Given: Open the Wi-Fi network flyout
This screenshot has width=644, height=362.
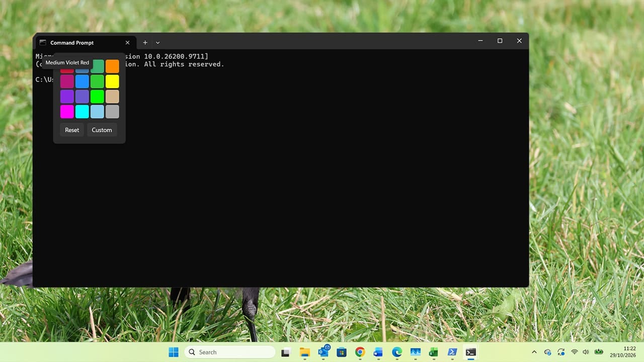Looking at the screenshot, I should click(x=574, y=352).
